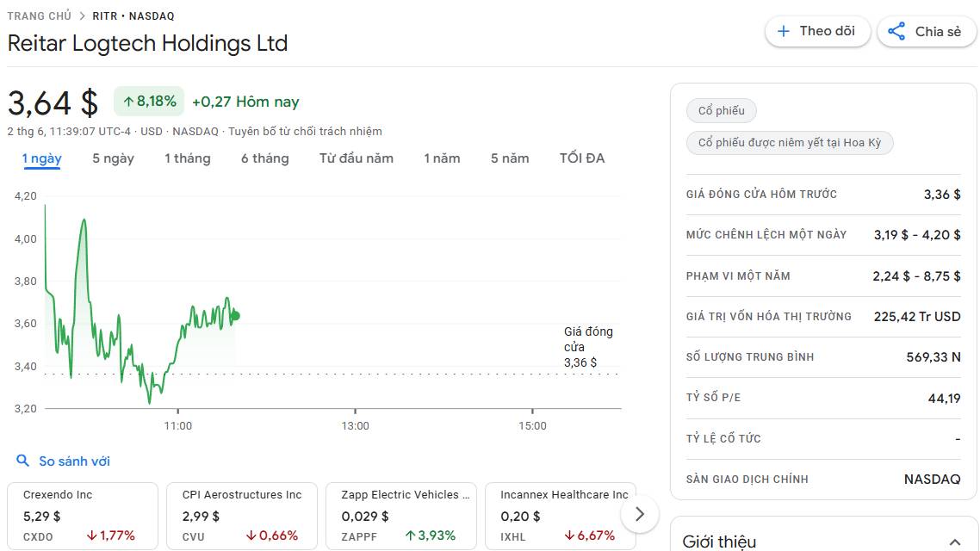This screenshot has width=980, height=551.
Task: Select the TỐI ĐA range tab
Action: [x=582, y=158]
